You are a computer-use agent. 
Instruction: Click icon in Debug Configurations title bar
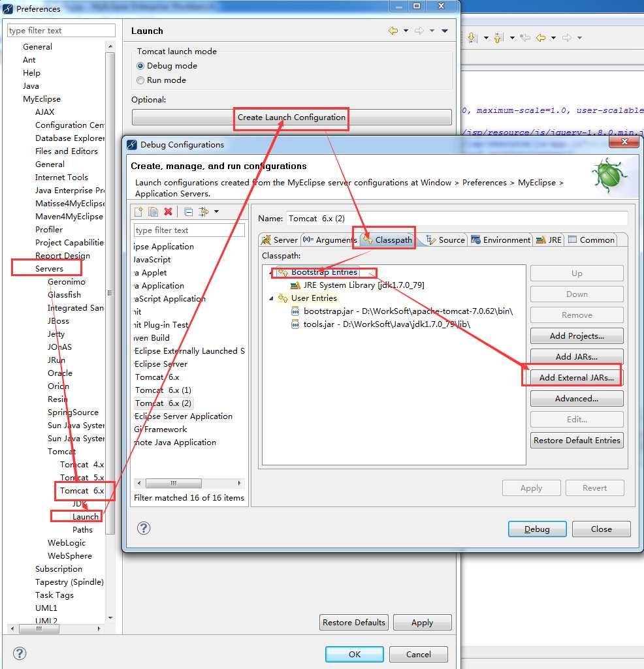[132, 145]
